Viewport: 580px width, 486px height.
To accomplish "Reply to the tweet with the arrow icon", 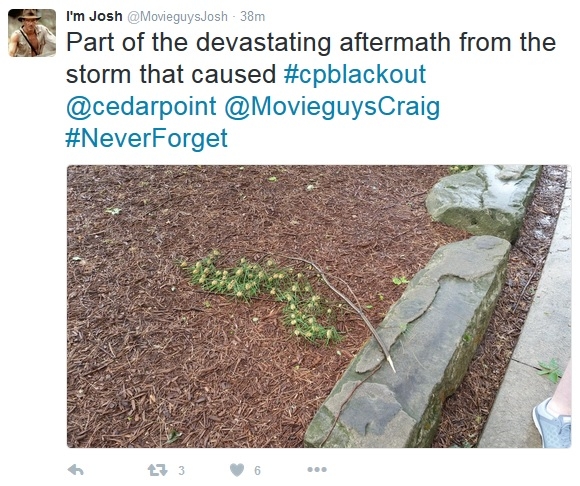I will (76, 470).
